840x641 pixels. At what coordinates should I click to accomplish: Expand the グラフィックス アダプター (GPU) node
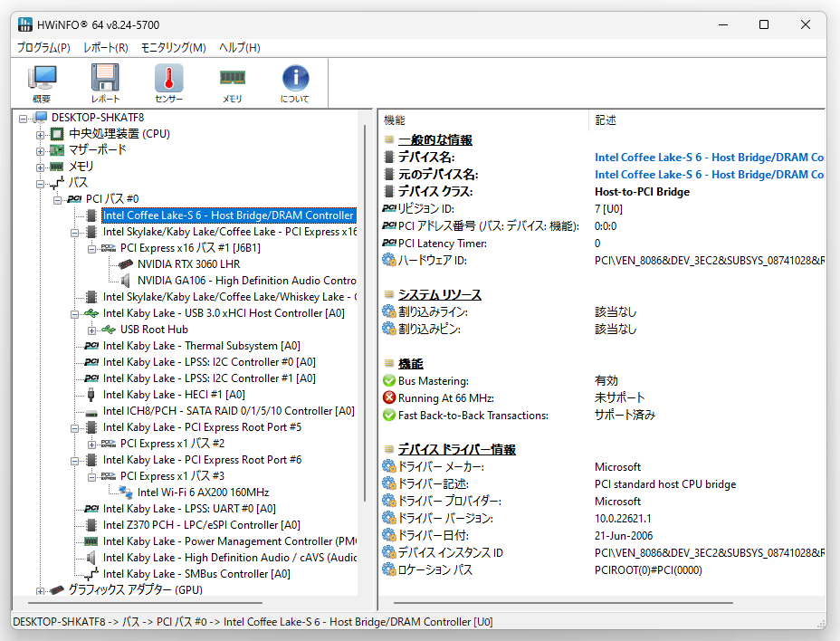click(40, 591)
